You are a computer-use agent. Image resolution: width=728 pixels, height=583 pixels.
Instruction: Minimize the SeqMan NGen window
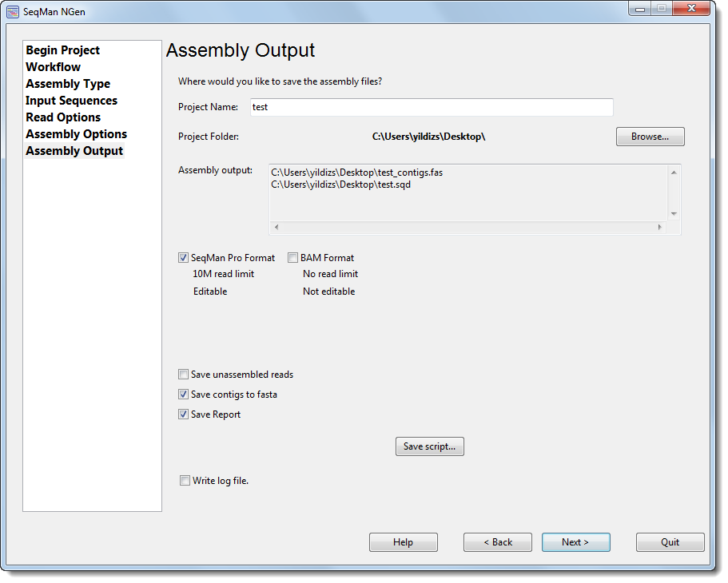pos(640,9)
